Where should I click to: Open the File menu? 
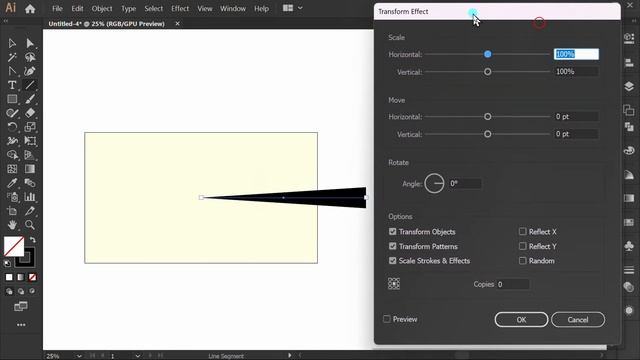click(x=57, y=9)
